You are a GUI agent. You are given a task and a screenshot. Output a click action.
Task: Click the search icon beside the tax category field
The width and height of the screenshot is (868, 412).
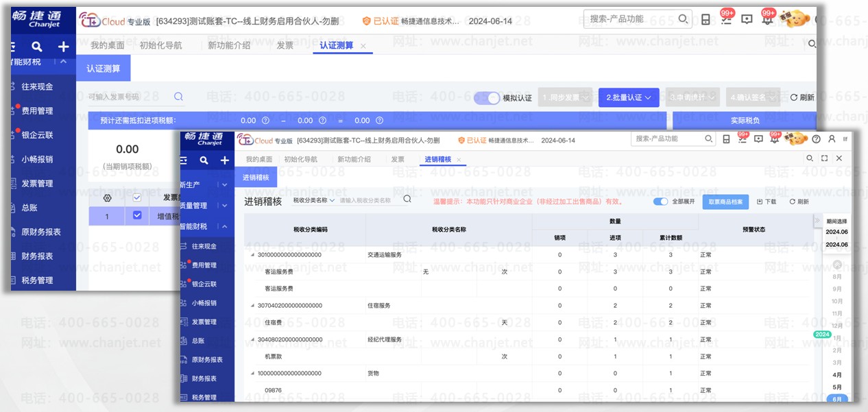[407, 199]
